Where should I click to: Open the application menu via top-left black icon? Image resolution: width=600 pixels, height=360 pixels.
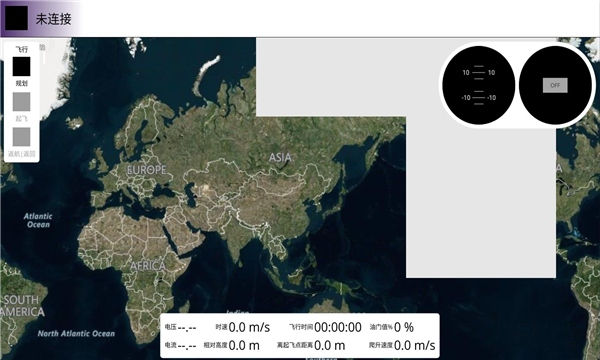coord(16,18)
